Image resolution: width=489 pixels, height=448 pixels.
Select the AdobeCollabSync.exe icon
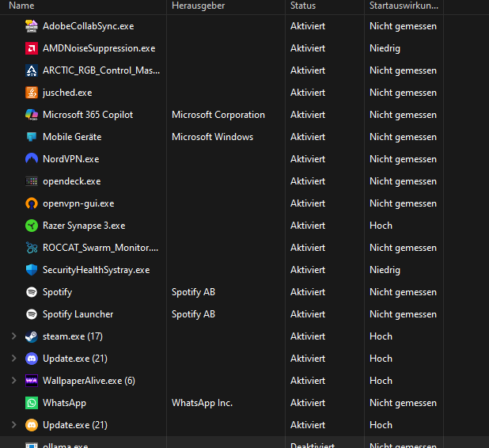(x=32, y=26)
